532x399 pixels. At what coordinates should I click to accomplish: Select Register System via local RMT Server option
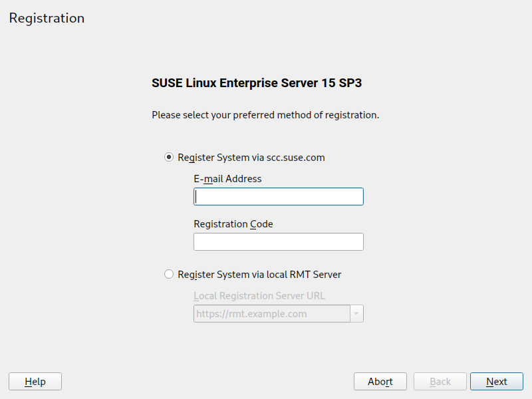coord(169,274)
